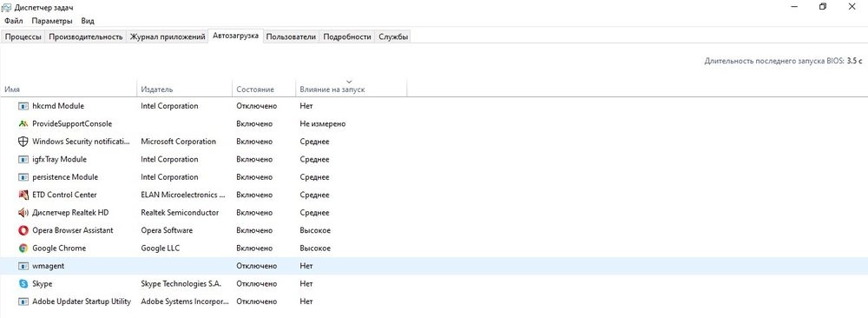Click the Realtek HD speaker icon
This screenshot has height=318, width=868.
click(23, 212)
